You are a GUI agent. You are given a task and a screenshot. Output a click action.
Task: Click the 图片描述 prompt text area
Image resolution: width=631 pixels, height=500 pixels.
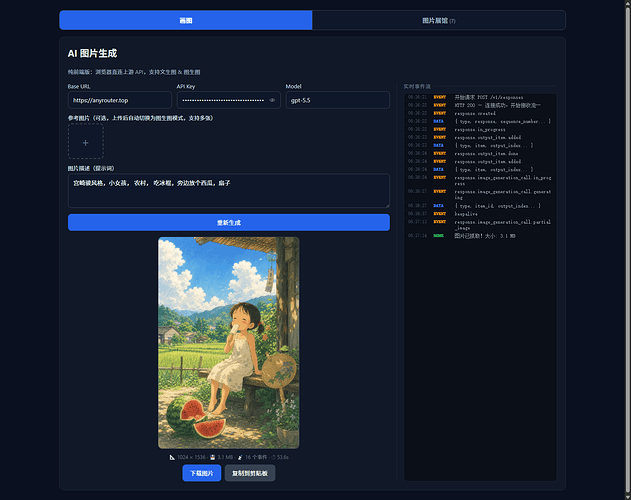point(229,190)
